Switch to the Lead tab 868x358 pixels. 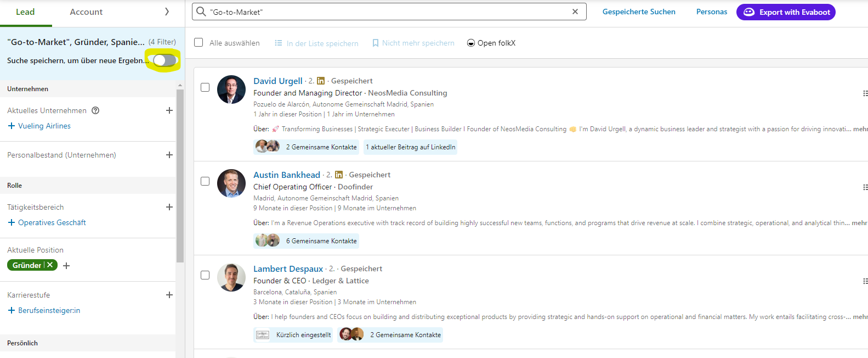coord(25,12)
